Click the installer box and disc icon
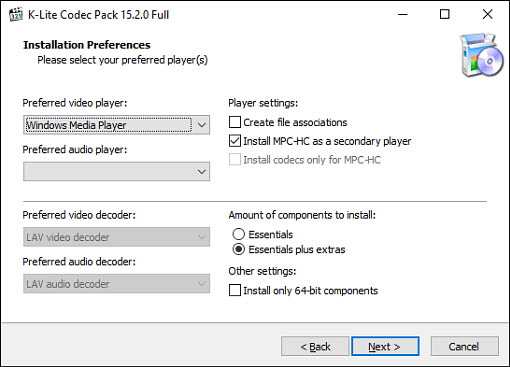Viewport: 510px width, 367px height. coord(482,55)
